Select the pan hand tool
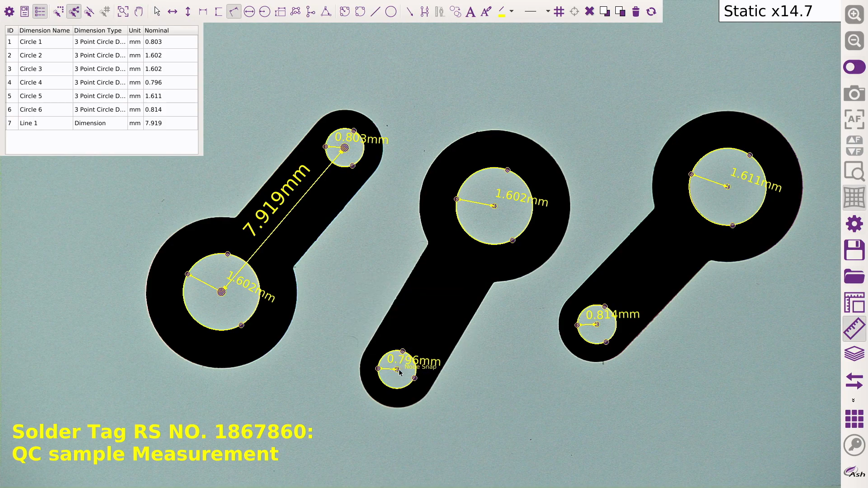Viewport: 868px width, 488px height. pos(138,11)
